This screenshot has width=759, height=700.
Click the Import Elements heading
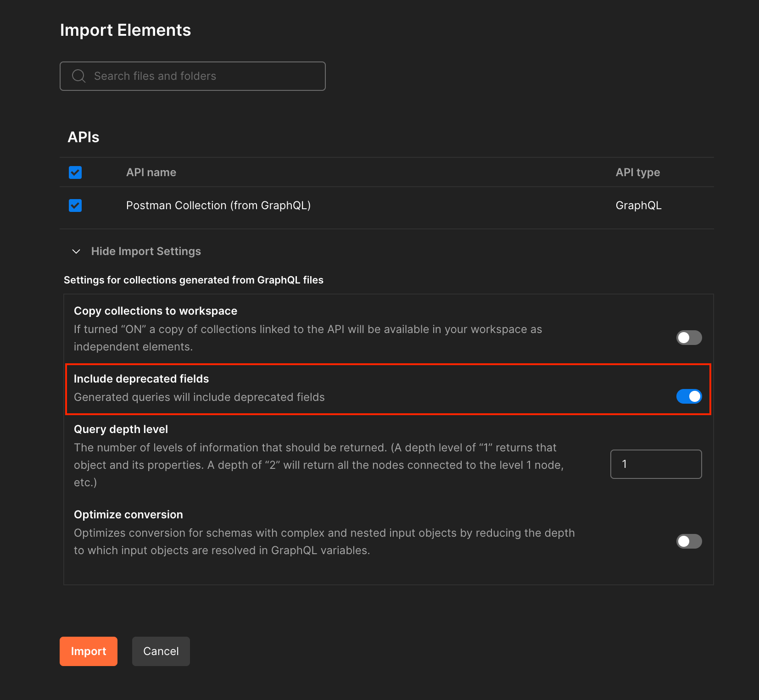pos(125,30)
